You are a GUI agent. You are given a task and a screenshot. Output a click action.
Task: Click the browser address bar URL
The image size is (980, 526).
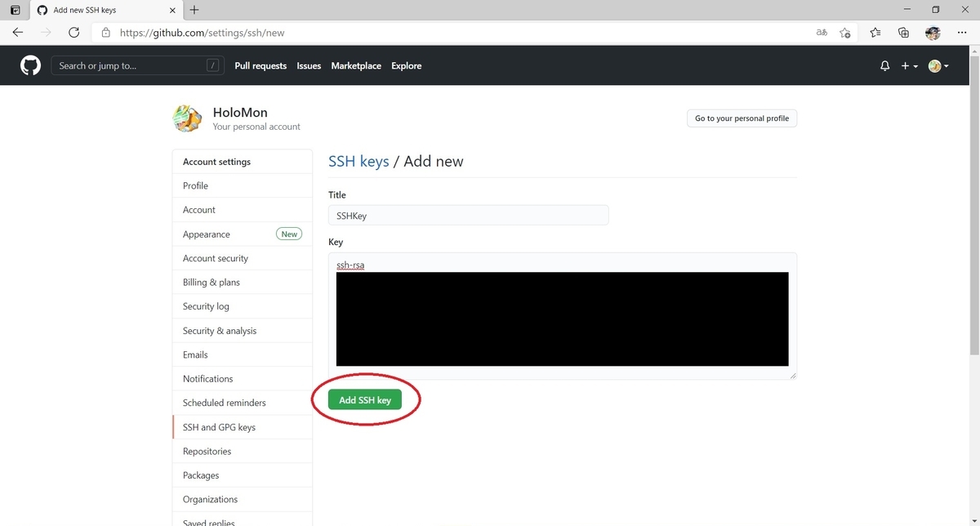[x=202, y=33]
